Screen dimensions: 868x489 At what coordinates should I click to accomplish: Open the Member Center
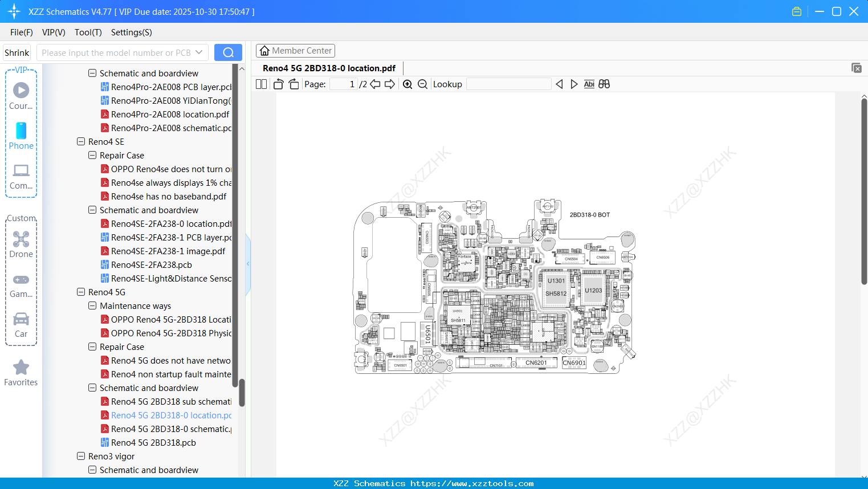click(295, 50)
